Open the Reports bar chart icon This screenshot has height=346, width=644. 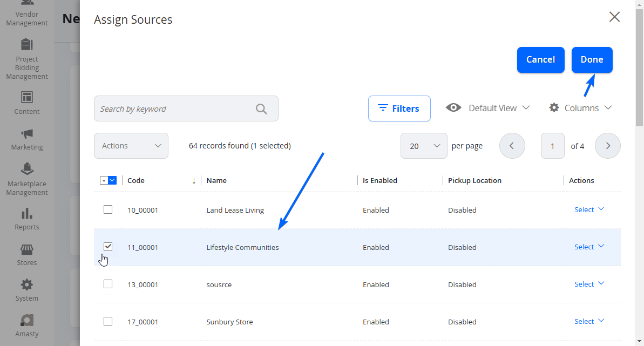pyautogui.click(x=26, y=213)
